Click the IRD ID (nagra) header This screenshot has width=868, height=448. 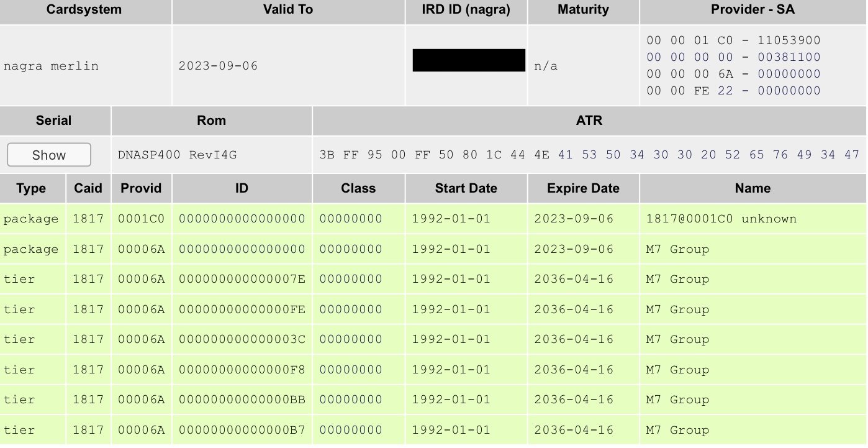[466, 9]
